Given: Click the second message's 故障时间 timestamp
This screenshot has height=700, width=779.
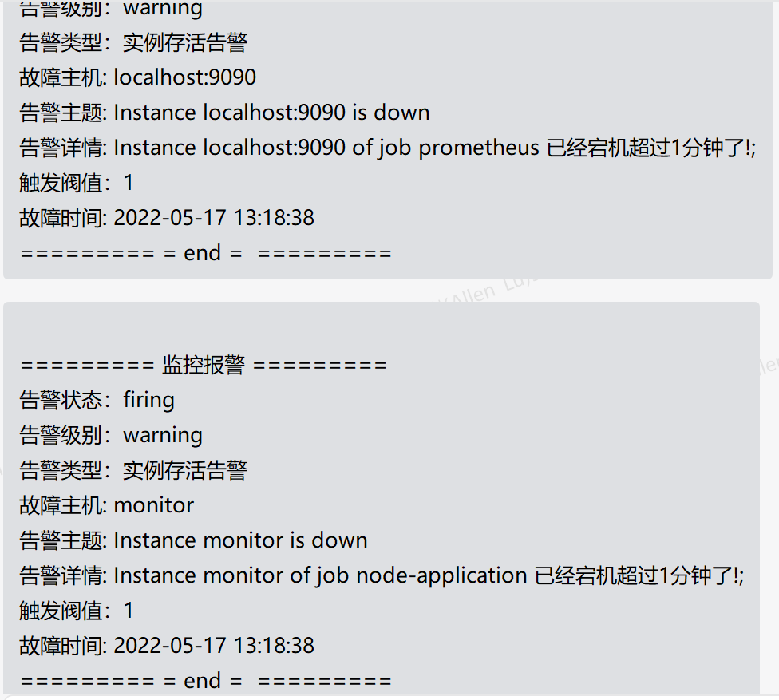Looking at the screenshot, I should [214, 646].
